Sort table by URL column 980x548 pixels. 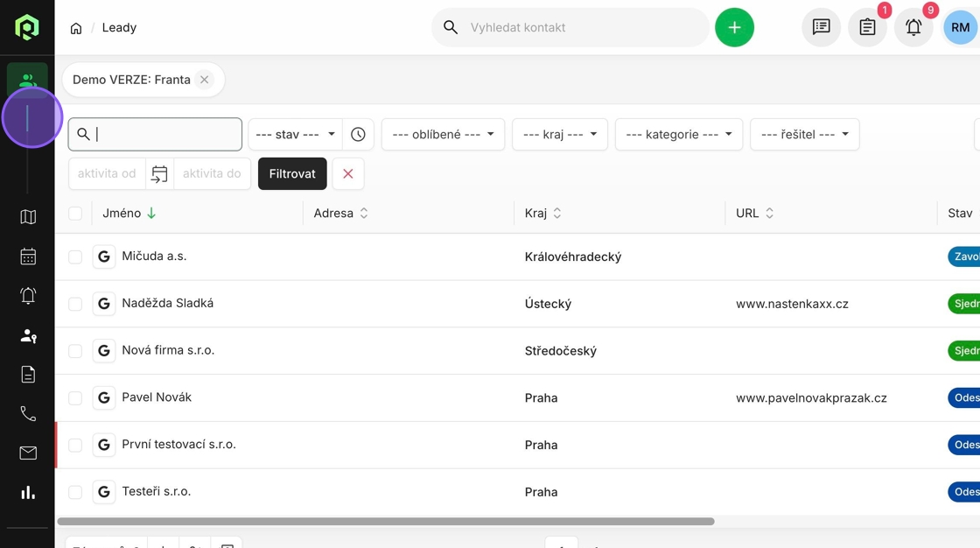754,214
